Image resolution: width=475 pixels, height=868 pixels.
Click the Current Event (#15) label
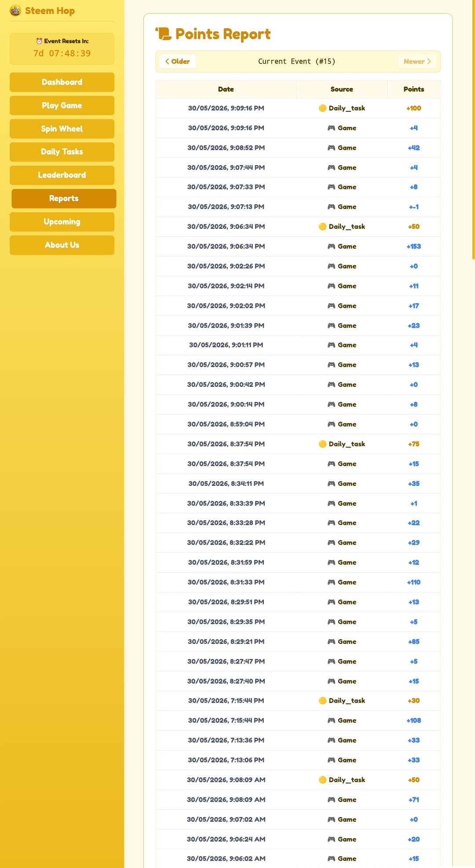point(297,62)
